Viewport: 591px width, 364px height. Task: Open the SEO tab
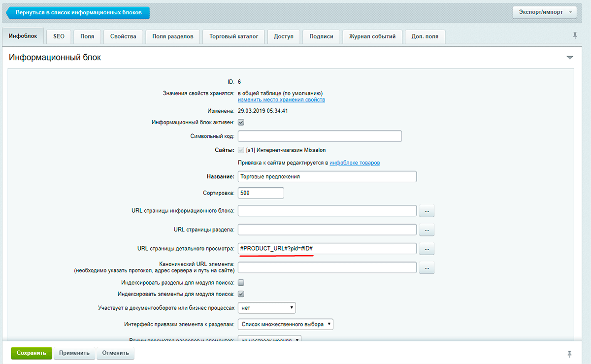click(59, 36)
